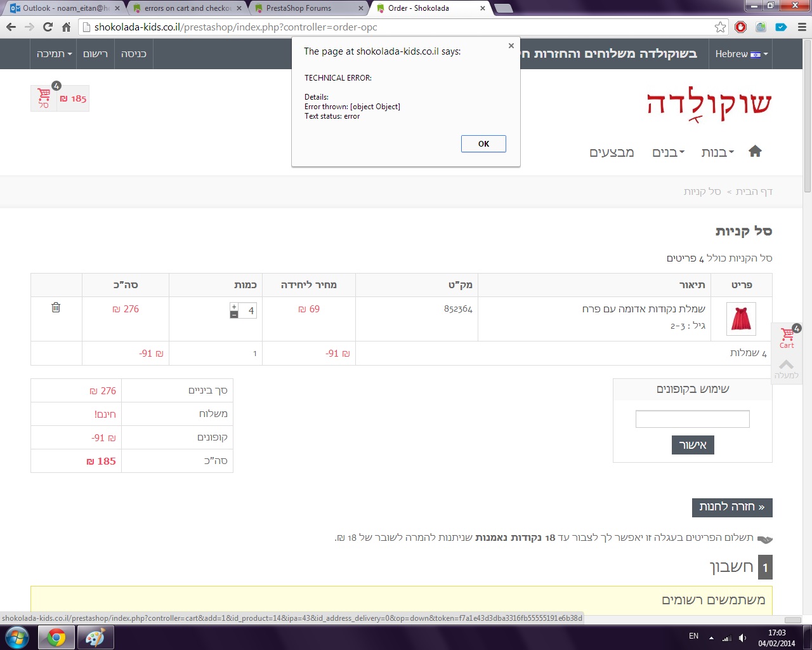
Task: Open the product link שמלת נקודות אדומה עם פרח
Action: pos(644,309)
